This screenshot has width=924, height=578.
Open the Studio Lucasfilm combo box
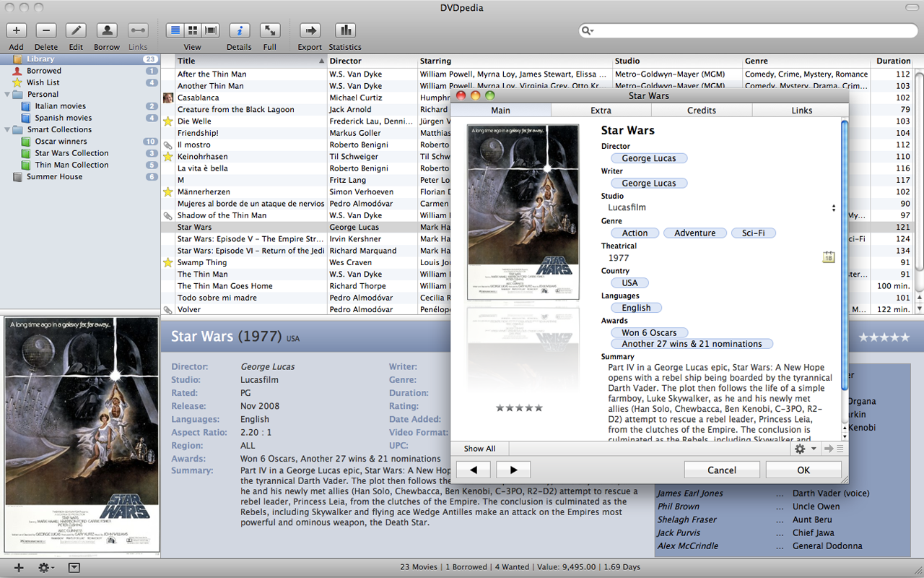[833, 208]
